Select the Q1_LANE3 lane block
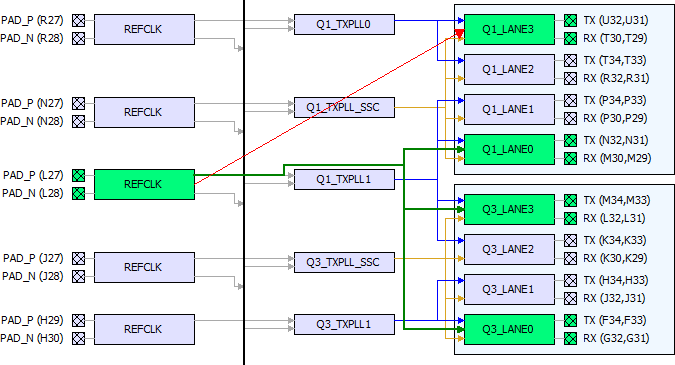The height and width of the screenshot is (365, 675). point(509,29)
